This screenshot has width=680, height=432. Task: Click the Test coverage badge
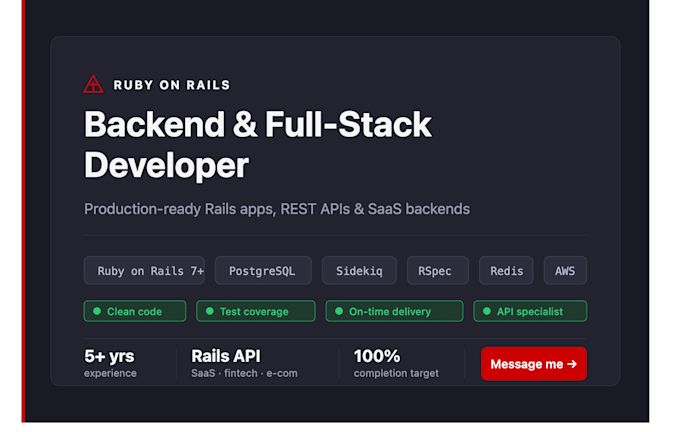(255, 311)
